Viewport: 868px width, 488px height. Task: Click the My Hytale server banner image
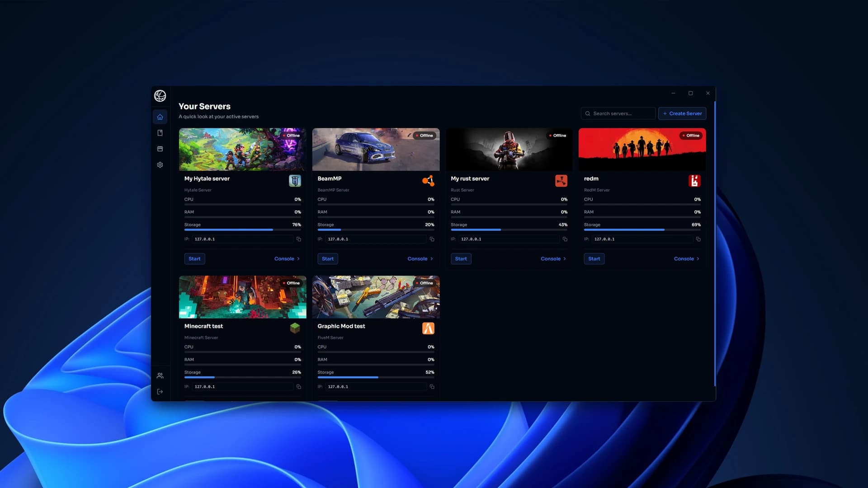coord(242,150)
